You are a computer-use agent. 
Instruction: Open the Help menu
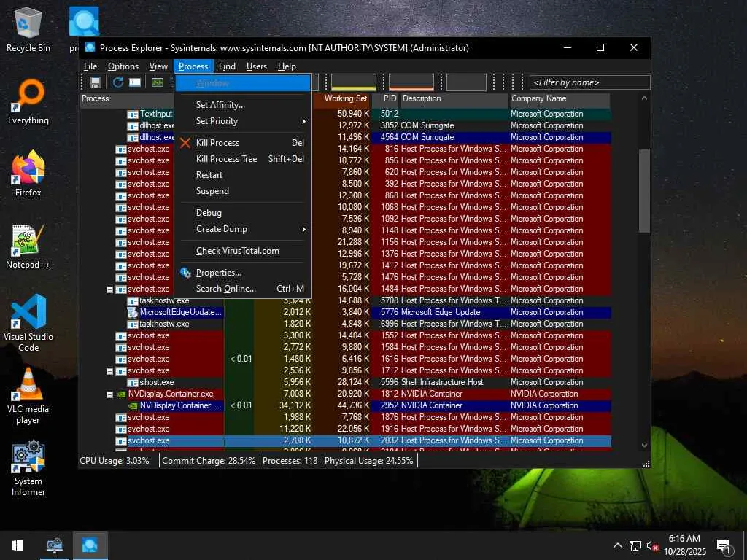click(287, 66)
